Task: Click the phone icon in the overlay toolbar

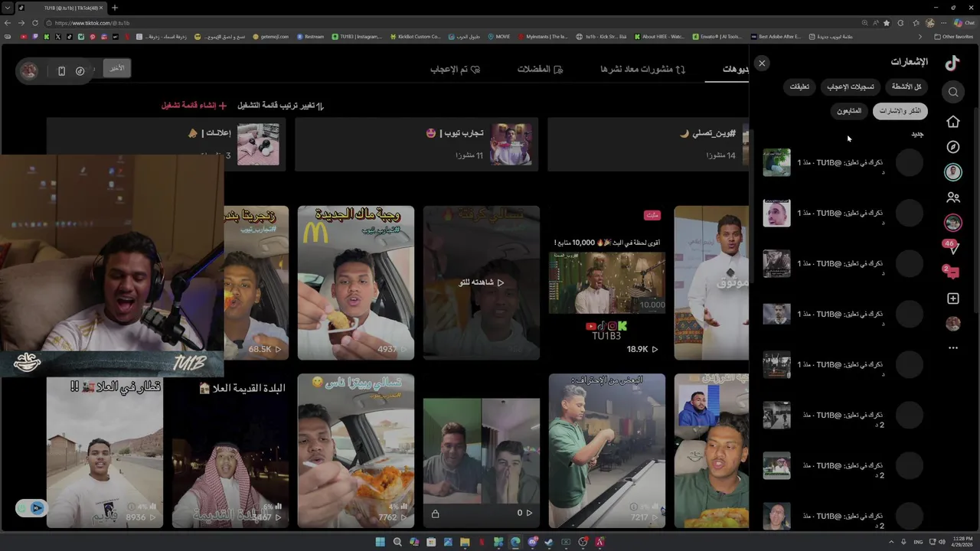Action: click(61, 71)
